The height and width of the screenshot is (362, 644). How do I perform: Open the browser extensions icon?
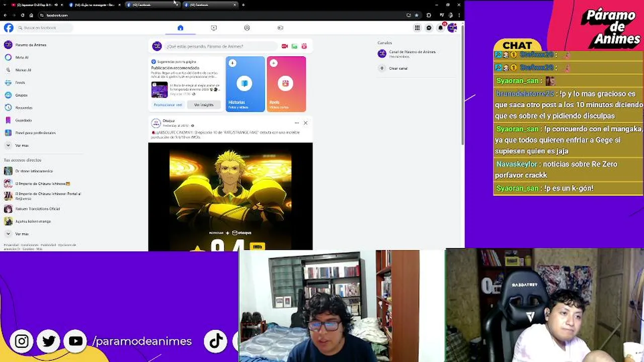pyautogui.click(x=429, y=15)
